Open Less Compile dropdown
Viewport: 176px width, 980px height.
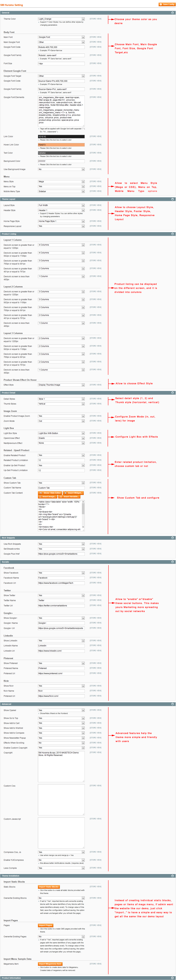click(61, 868)
